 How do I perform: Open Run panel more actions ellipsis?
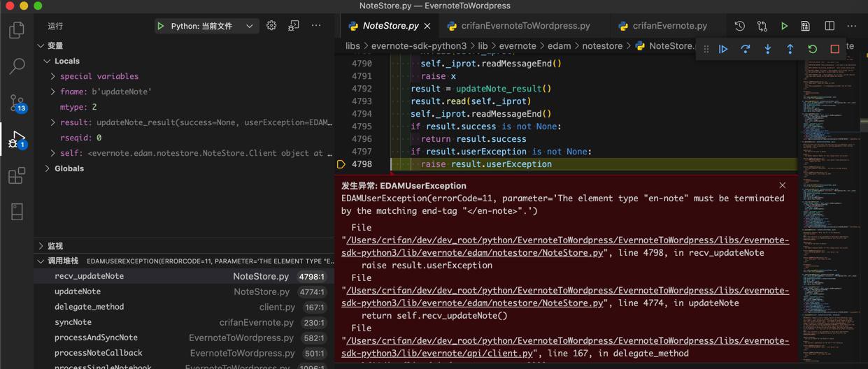coord(316,26)
